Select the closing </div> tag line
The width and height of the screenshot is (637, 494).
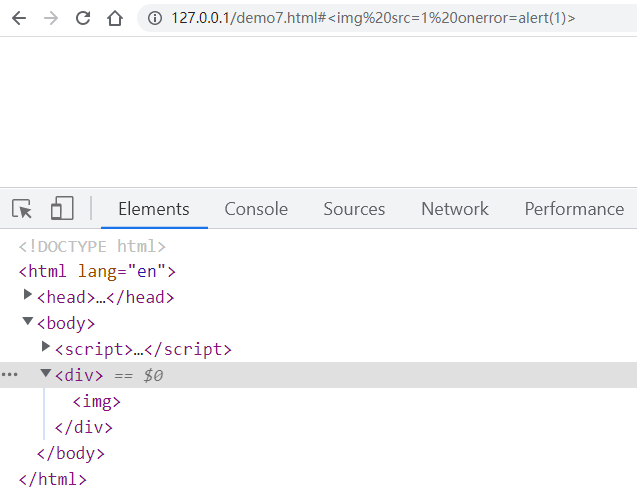(84, 427)
